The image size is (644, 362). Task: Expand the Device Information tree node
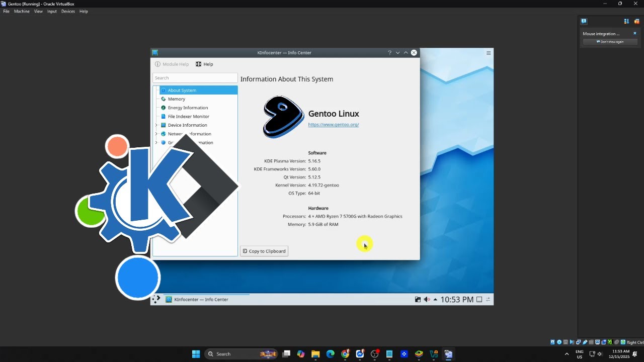coord(156,125)
